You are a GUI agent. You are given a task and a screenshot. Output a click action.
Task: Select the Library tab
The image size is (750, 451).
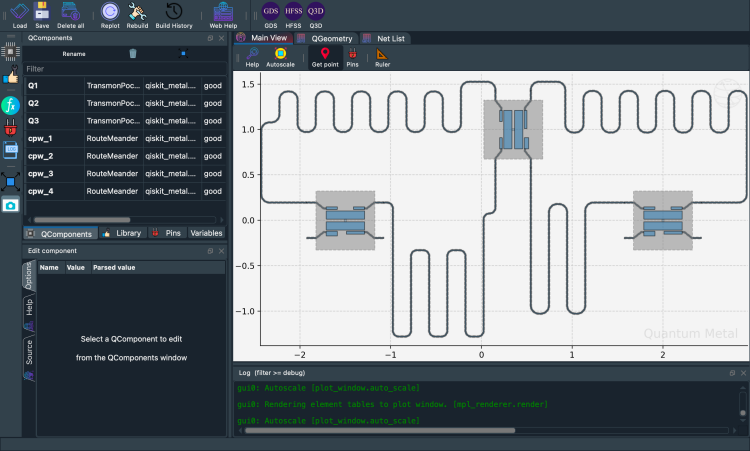tap(122, 233)
